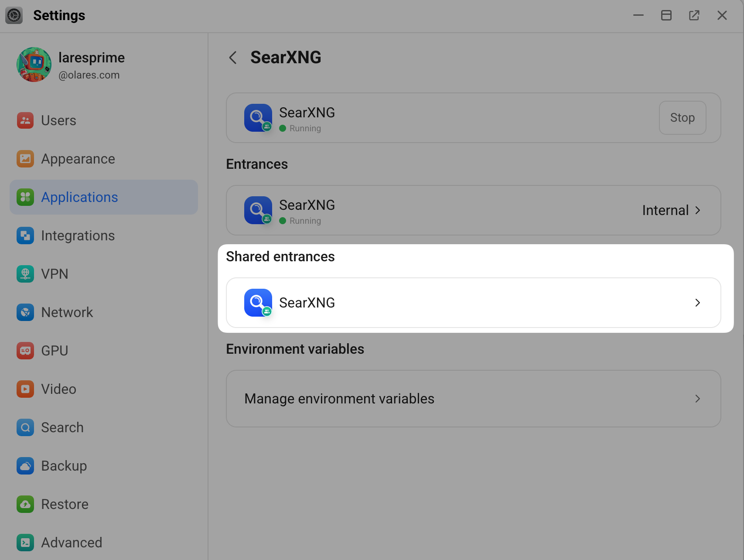The width and height of the screenshot is (744, 560).
Task: Go back using the arrow beside SearXNG title
Action: pyautogui.click(x=233, y=58)
